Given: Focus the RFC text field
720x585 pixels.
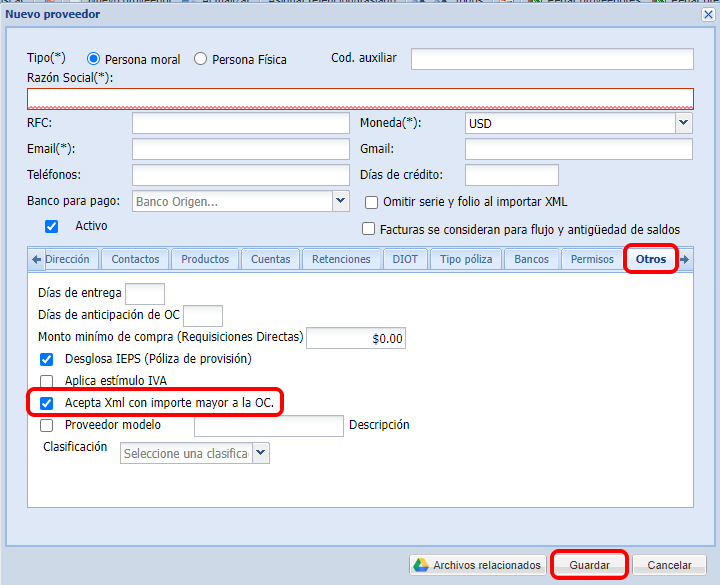Looking at the screenshot, I should point(239,124).
